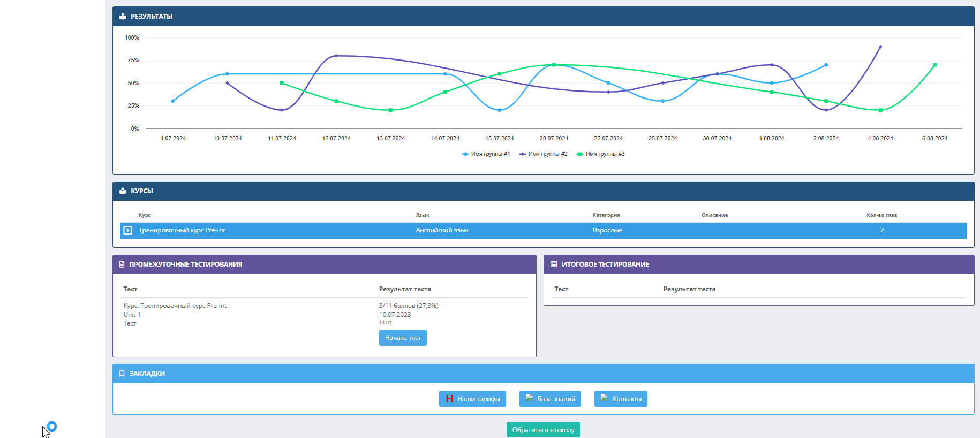Toggle legend entry Имя группы #3

tap(600, 154)
